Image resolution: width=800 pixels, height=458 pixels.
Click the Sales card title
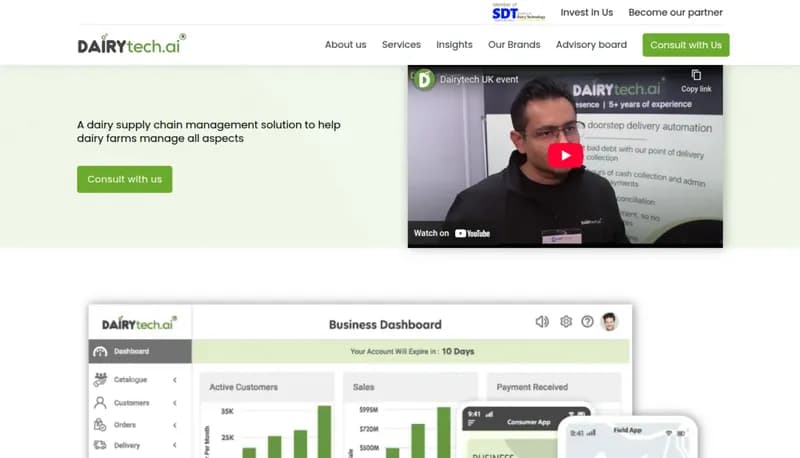pos(363,387)
